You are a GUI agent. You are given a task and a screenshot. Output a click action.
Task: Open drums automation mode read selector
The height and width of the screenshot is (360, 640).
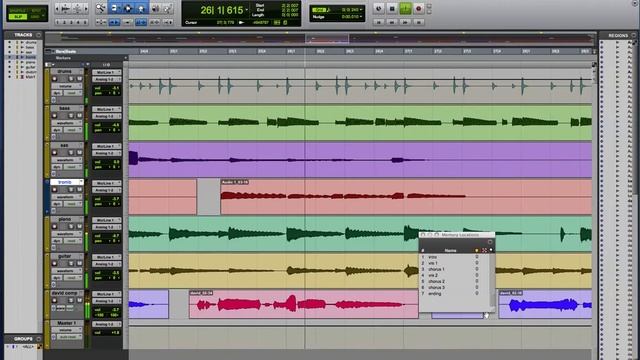coord(73,93)
